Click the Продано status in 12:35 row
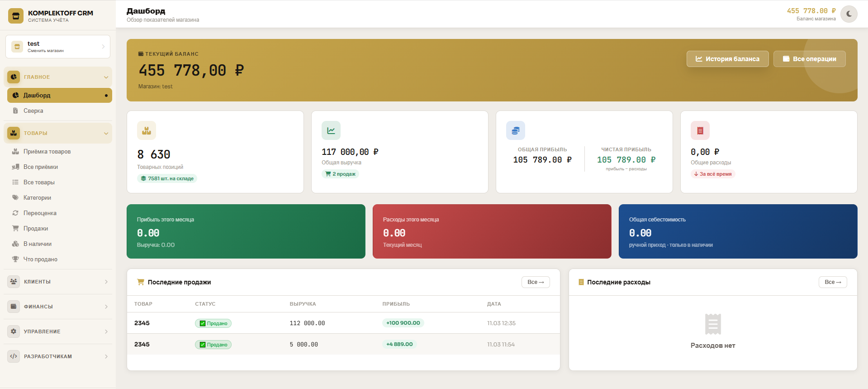The width and height of the screenshot is (868, 389). coord(213,323)
